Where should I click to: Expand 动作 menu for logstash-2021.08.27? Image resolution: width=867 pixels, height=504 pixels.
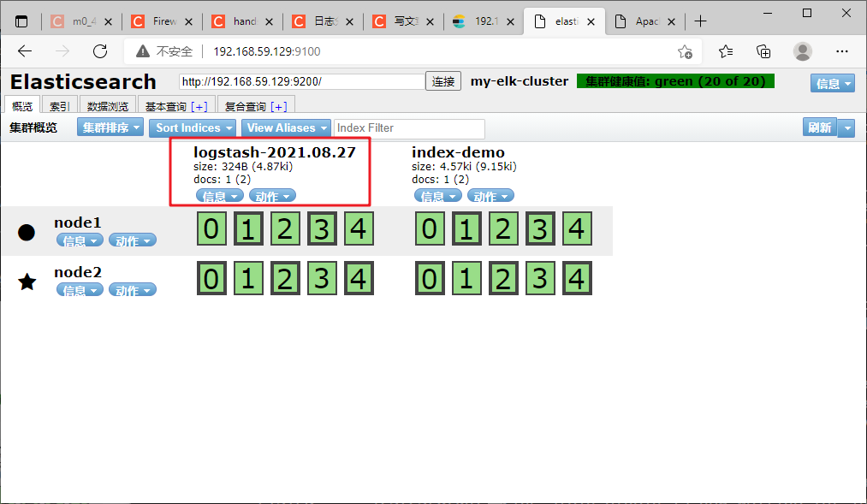(x=273, y=196)
